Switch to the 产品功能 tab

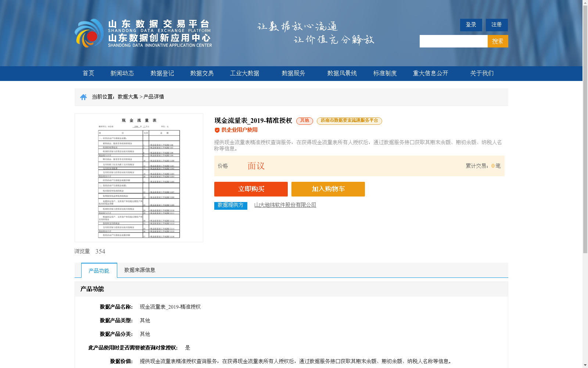(99, 270)
